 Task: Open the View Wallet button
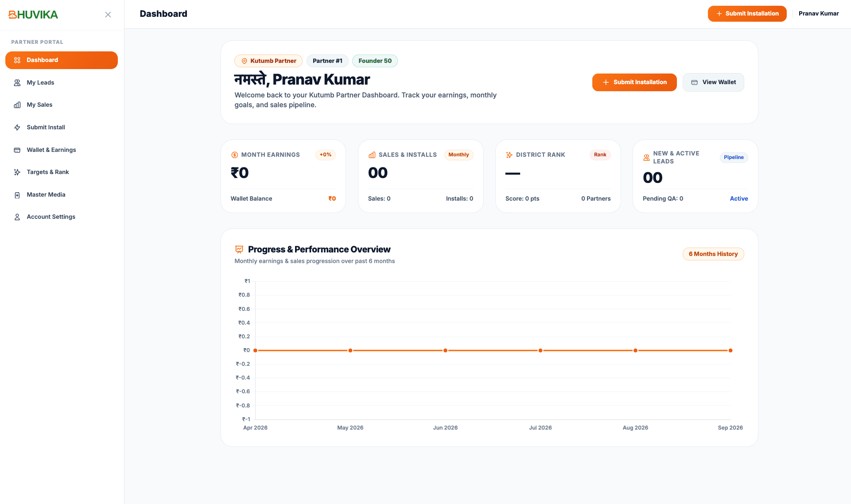(713, 82)
